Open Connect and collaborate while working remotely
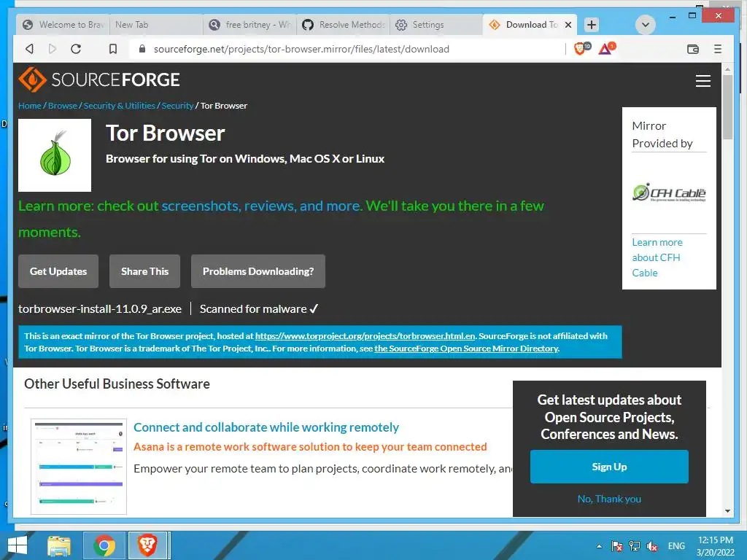 click(266, 427)
